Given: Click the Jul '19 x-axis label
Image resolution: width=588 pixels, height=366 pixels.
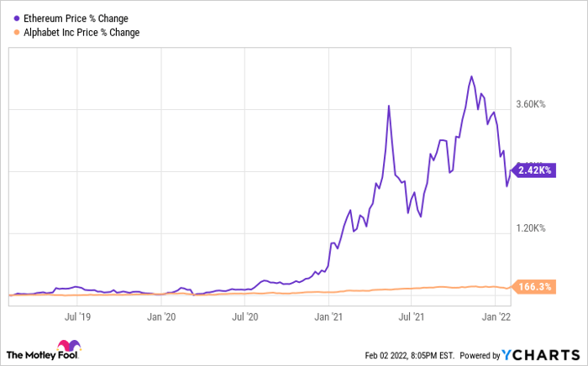Looking at the screenshot, I should pyautogui.click(x=77, y=317).
